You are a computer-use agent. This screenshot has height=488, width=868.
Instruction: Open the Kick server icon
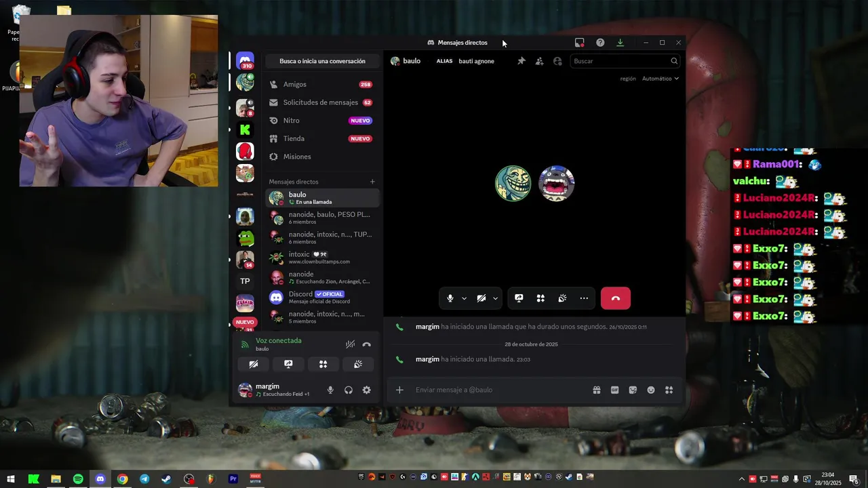[245, 129]
